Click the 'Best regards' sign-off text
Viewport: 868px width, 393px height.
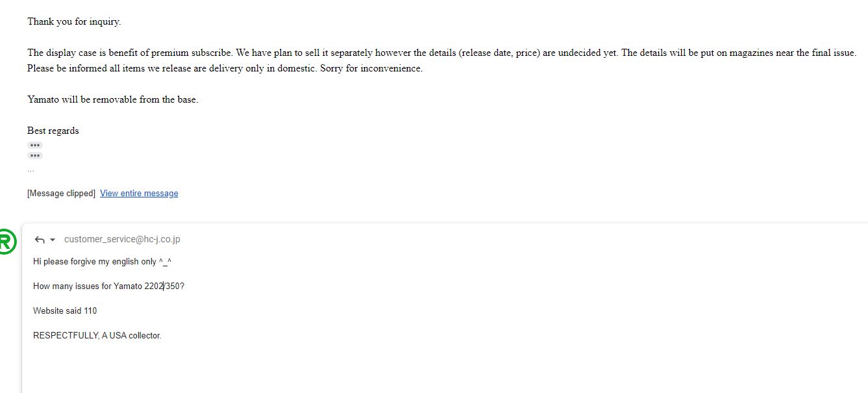[53, 131]
